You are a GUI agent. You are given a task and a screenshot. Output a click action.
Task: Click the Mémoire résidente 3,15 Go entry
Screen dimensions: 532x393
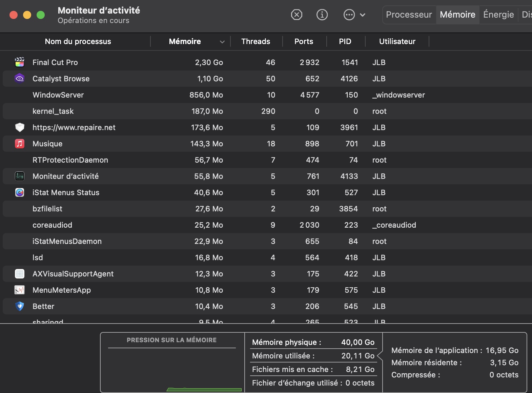point(455,363)
